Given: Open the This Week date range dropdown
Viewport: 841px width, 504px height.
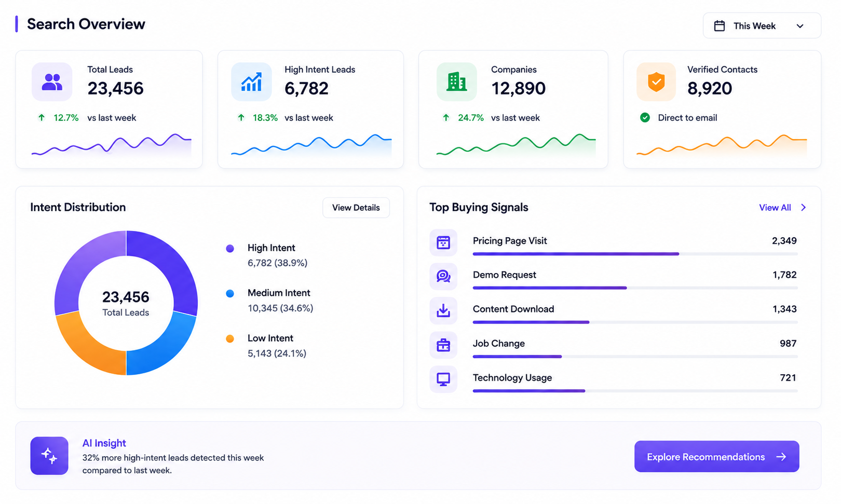Looking at the screenshot, I should click(762, 26).
